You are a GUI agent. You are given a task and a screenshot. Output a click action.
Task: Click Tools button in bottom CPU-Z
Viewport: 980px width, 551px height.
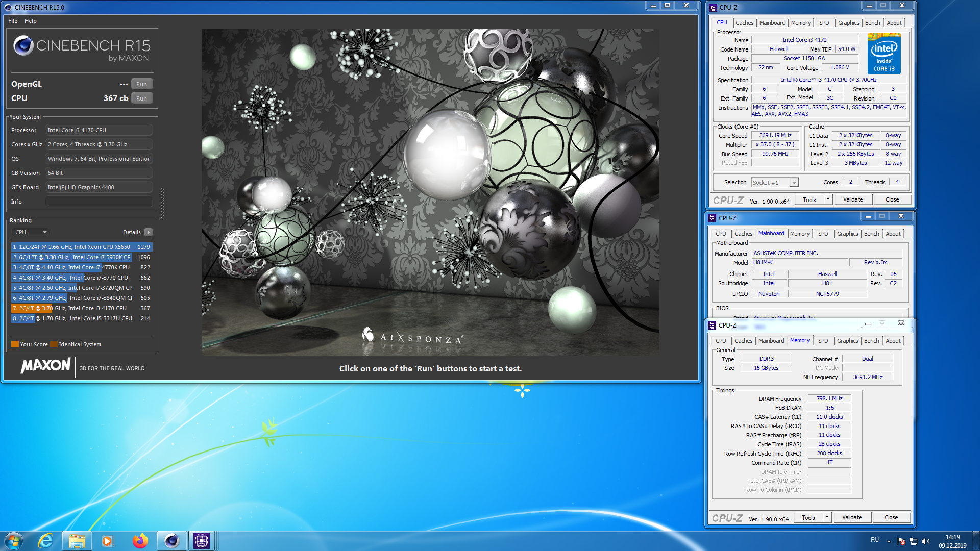tap(808, 517)
